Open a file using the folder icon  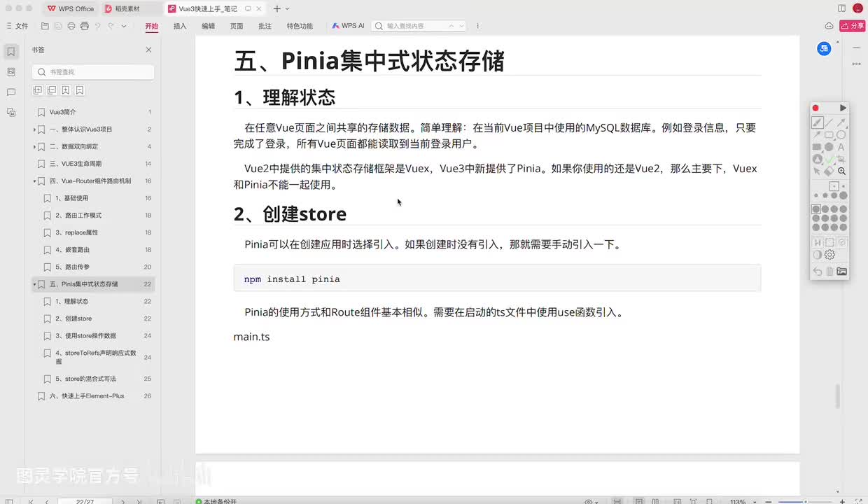45,26
